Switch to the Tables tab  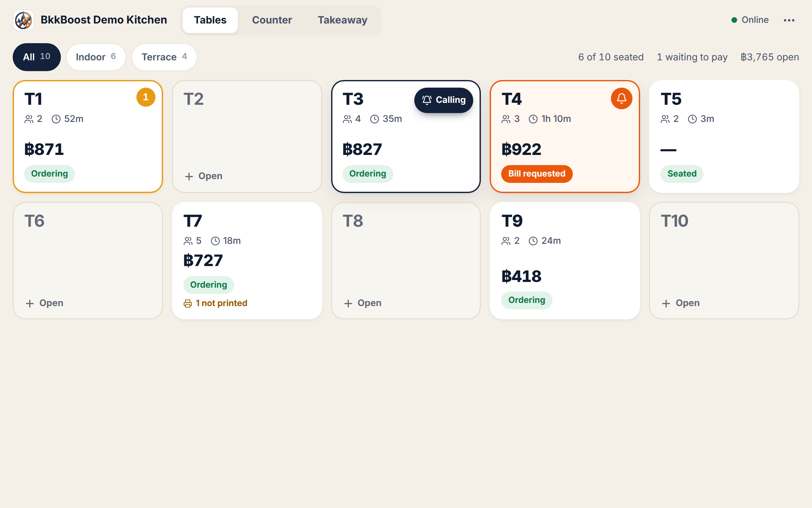click(210, 20)
